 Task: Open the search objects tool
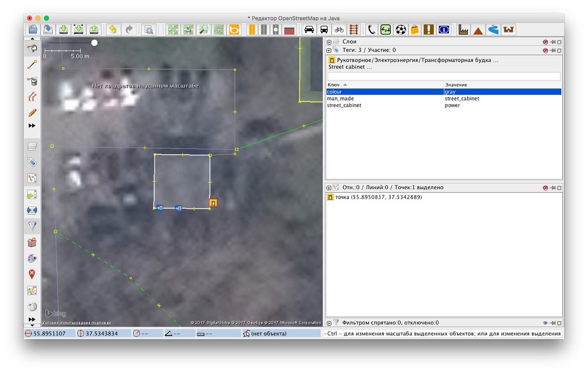(149, 29)
